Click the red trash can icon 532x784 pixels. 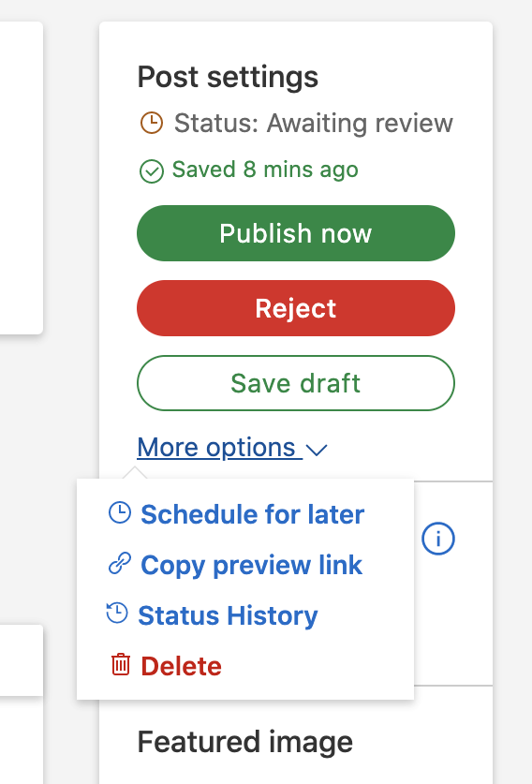(120, 664)
